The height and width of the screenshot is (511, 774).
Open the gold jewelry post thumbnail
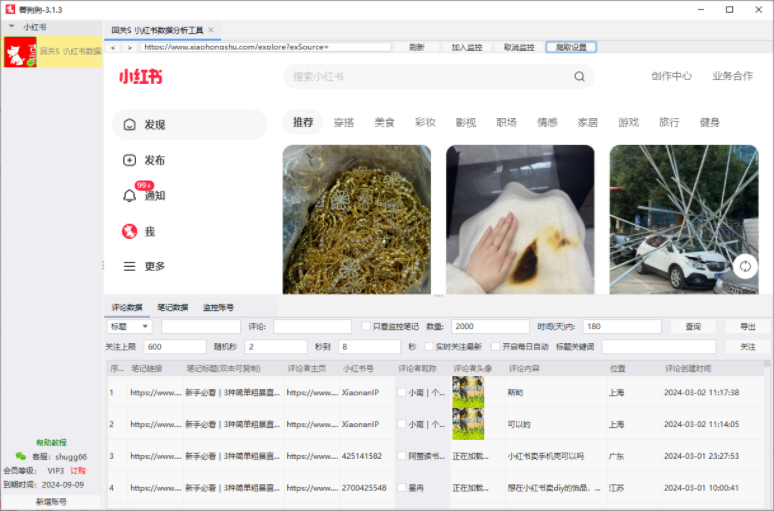tap(356, 219)
